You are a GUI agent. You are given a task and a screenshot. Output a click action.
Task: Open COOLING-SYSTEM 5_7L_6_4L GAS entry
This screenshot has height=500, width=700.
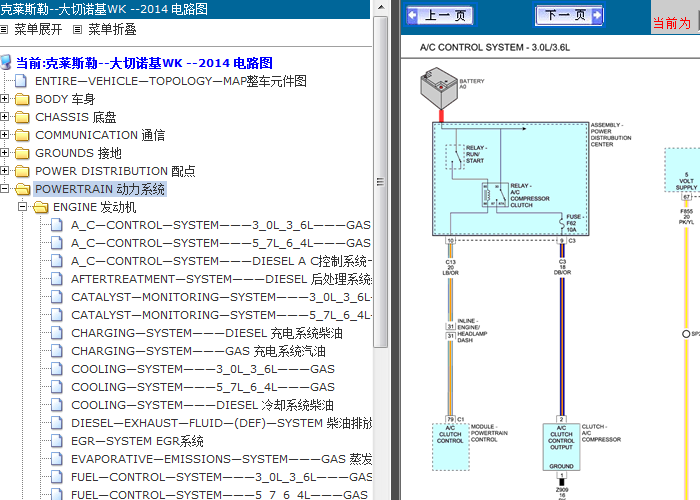203,387
